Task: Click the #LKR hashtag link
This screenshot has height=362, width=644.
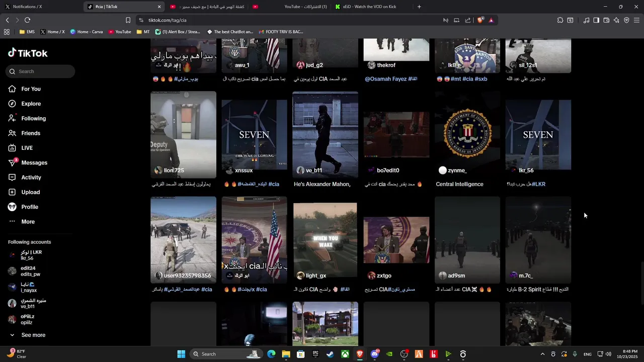Action: [538, 184]
